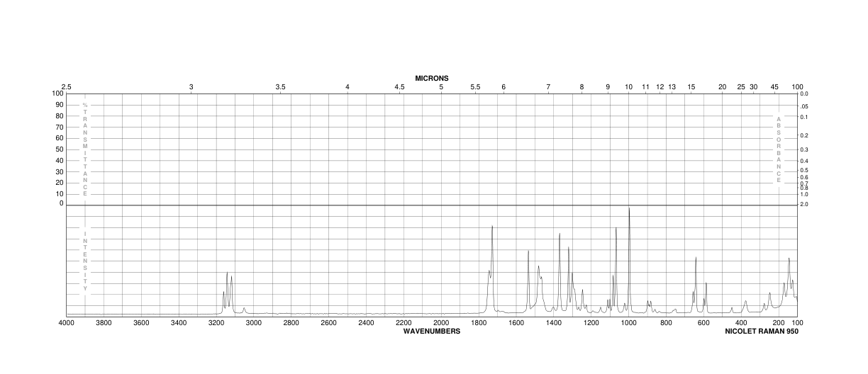Viewport: 868px width, 374px height.
Task: Select the peak near 1320 wavenumbers
Action: pyautogui.click(x=569, y=276)
